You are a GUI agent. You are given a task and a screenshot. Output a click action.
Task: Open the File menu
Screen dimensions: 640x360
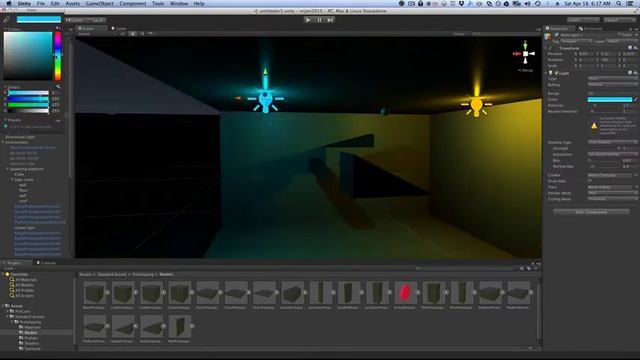(x=40, y=3)
